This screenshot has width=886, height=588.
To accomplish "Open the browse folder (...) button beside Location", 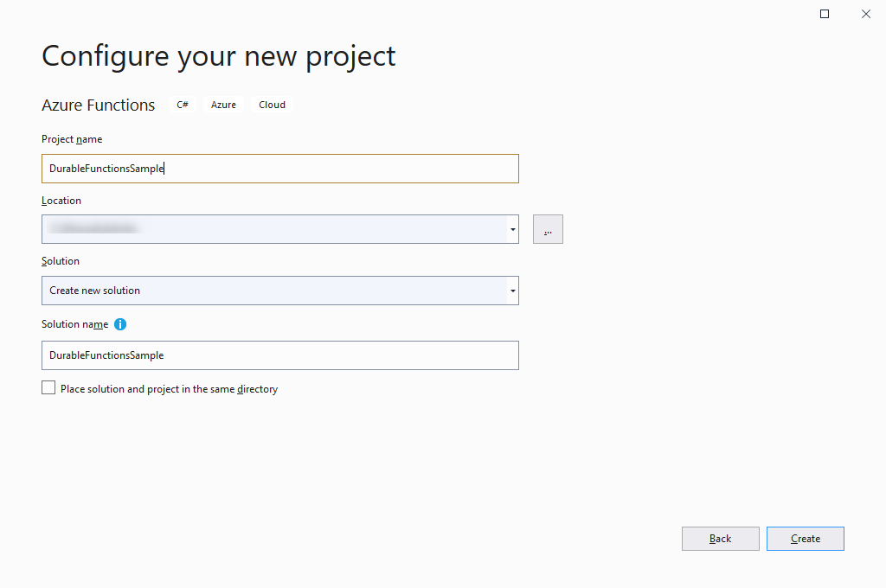I will 548,229.
